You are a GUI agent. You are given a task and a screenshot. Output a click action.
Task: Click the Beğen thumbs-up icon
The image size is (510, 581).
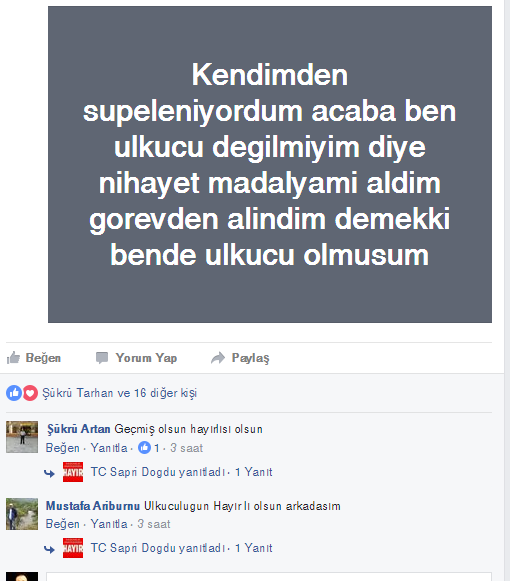point(13,358)
